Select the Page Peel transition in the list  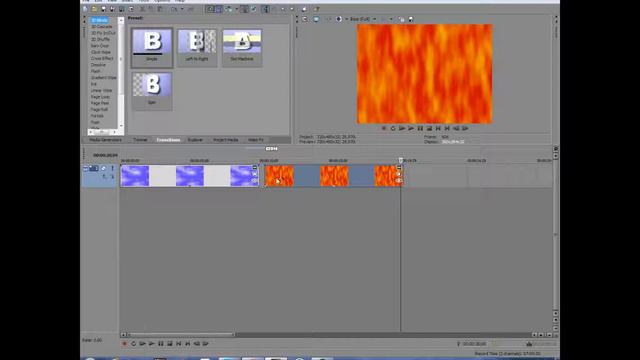[x=100, y=103]
